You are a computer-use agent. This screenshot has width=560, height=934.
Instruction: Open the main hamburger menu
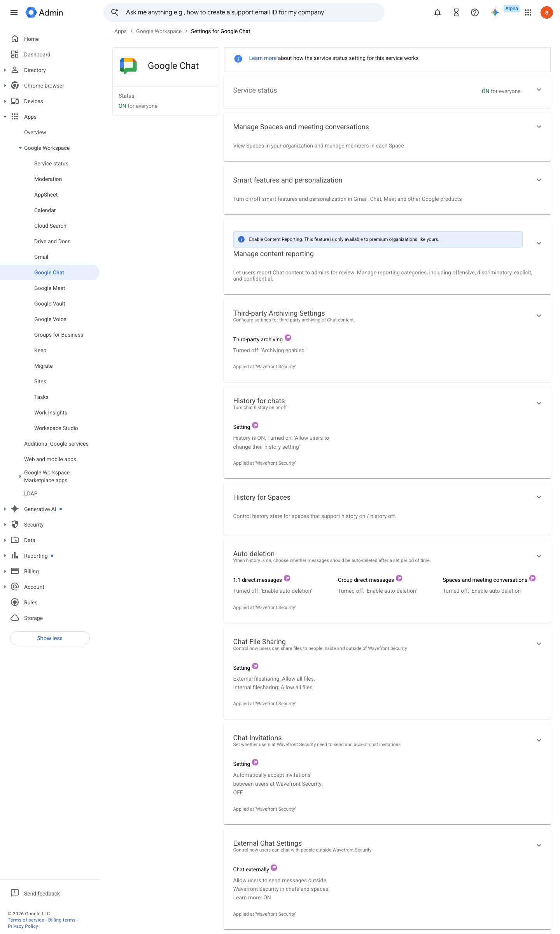click(14, 12)
